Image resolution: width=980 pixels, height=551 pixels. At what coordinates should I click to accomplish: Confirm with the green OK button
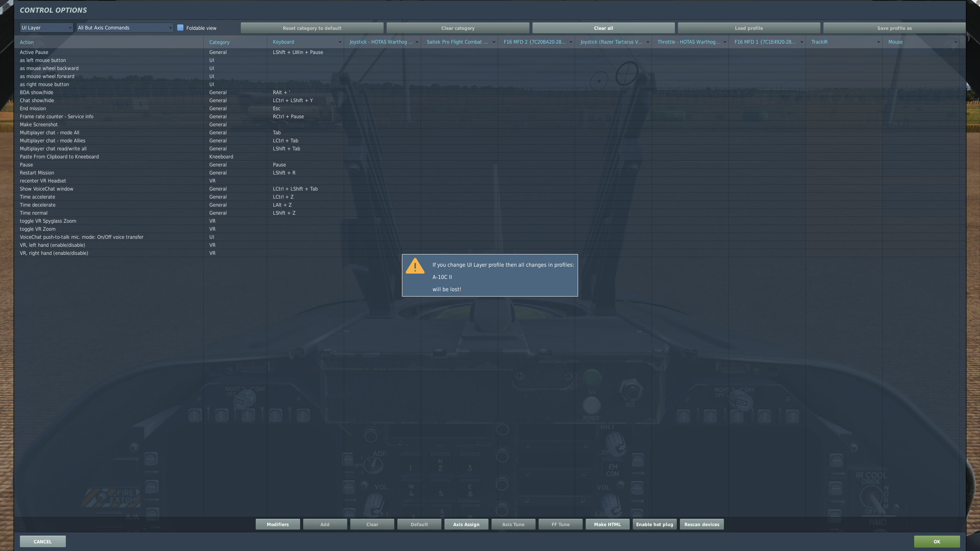[937, 541]
